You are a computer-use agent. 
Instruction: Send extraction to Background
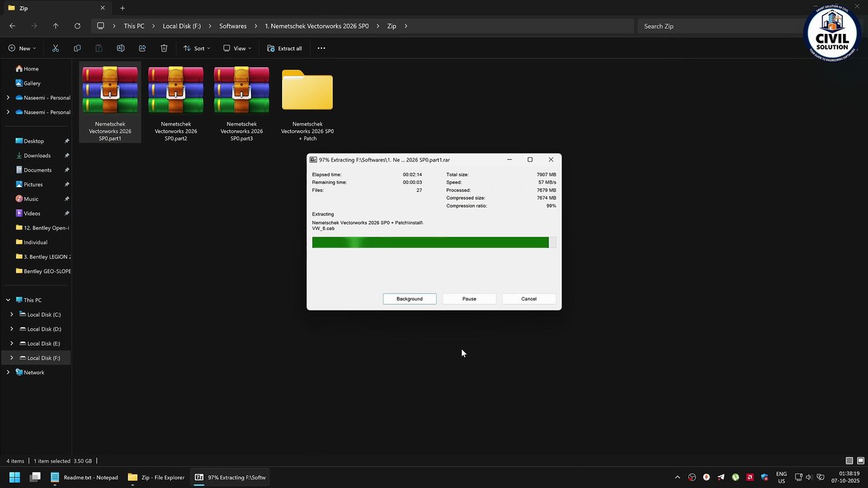(410, 299)
